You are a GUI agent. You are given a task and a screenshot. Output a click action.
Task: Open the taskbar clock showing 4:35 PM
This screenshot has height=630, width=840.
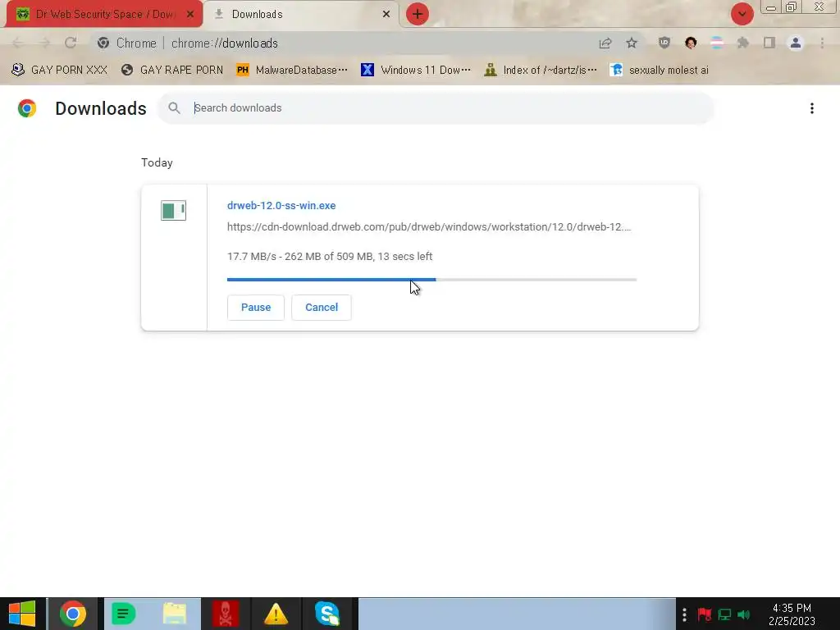[x=792, y=614]
